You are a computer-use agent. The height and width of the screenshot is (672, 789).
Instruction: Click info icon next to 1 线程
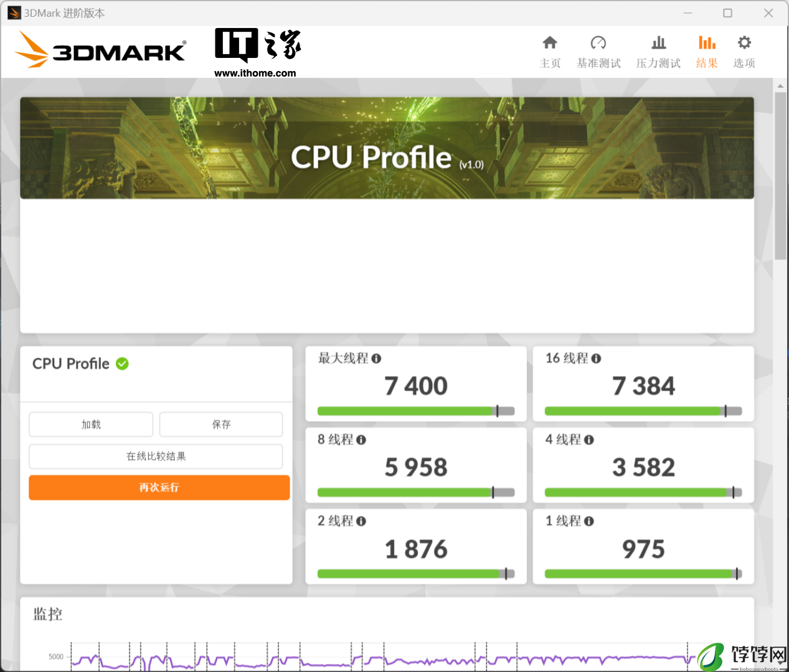tap(589, 521)
